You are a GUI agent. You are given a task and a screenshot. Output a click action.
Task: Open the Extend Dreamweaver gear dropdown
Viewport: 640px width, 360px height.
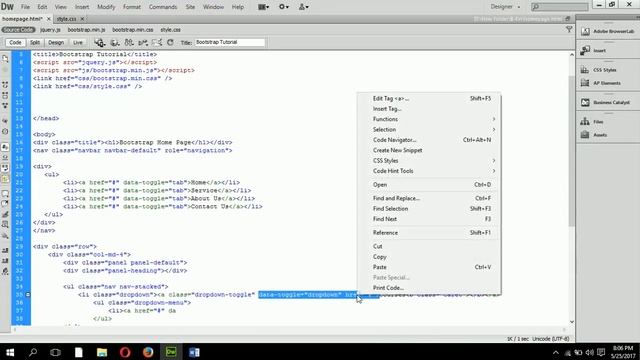point(283,7)
